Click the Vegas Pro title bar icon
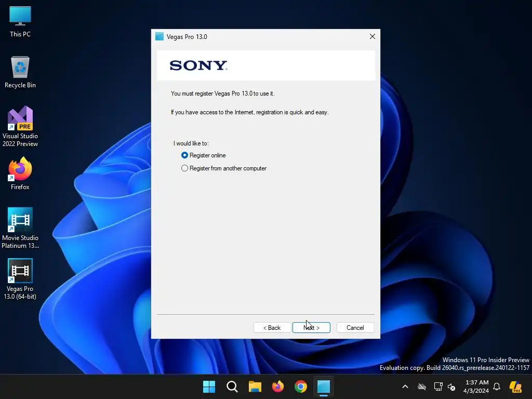532x399 pixels. (159, 37)
